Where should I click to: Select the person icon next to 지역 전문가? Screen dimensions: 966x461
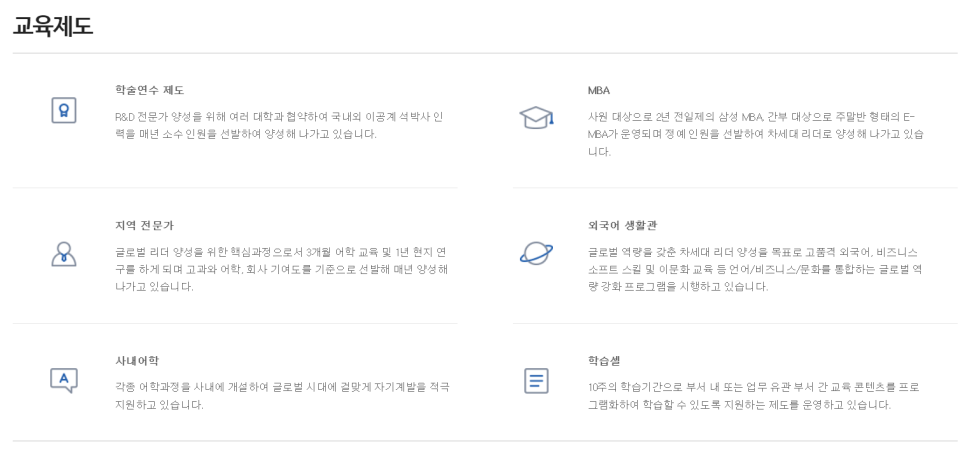62,253
